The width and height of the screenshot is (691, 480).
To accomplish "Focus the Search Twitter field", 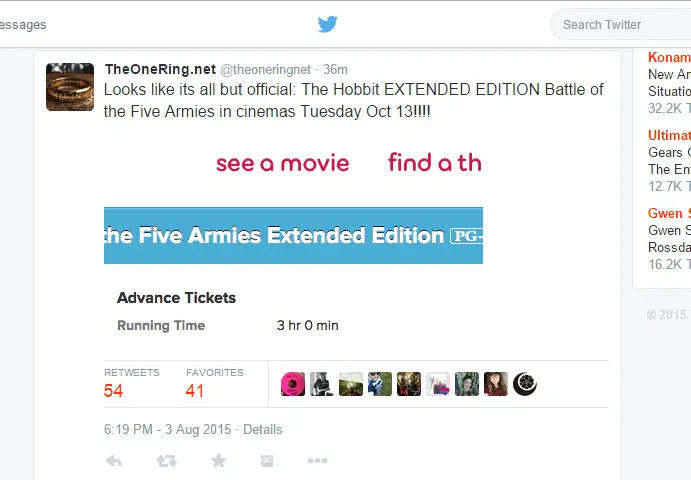I will coord(620,24).
